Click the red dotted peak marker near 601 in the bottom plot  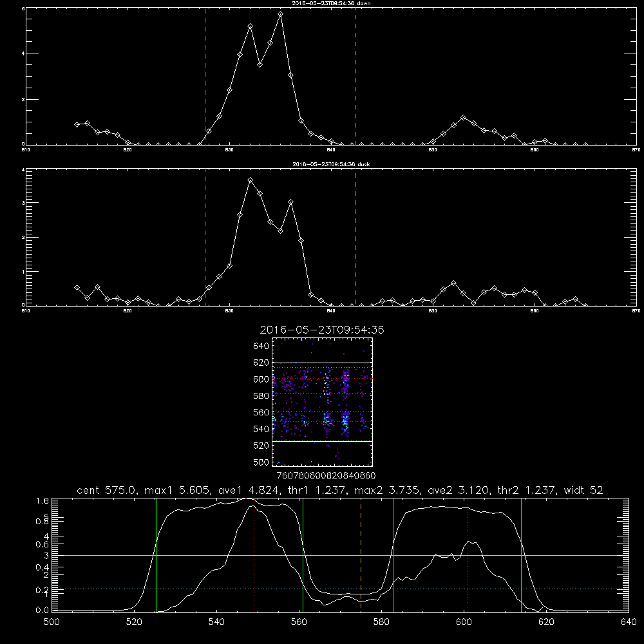(468, 555)
